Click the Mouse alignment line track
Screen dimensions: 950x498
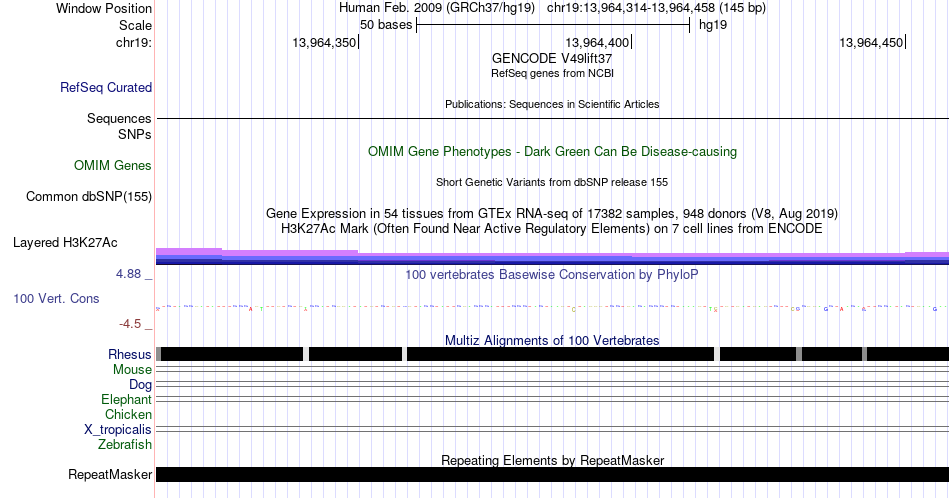[553, 369]
